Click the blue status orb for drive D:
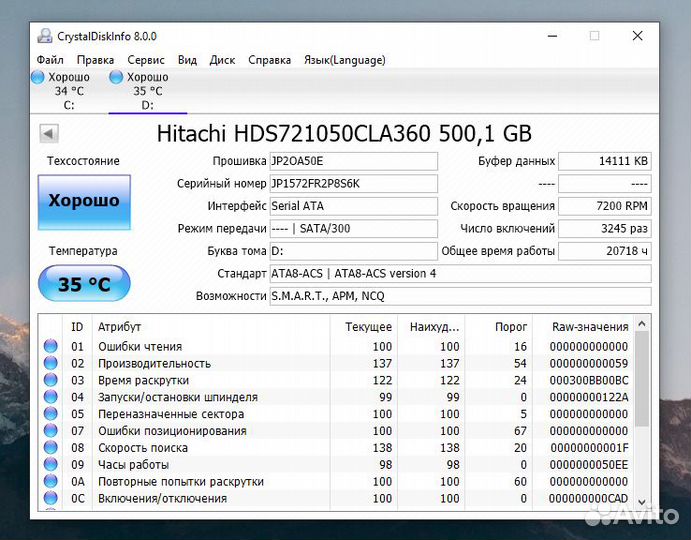 point(116,77)
